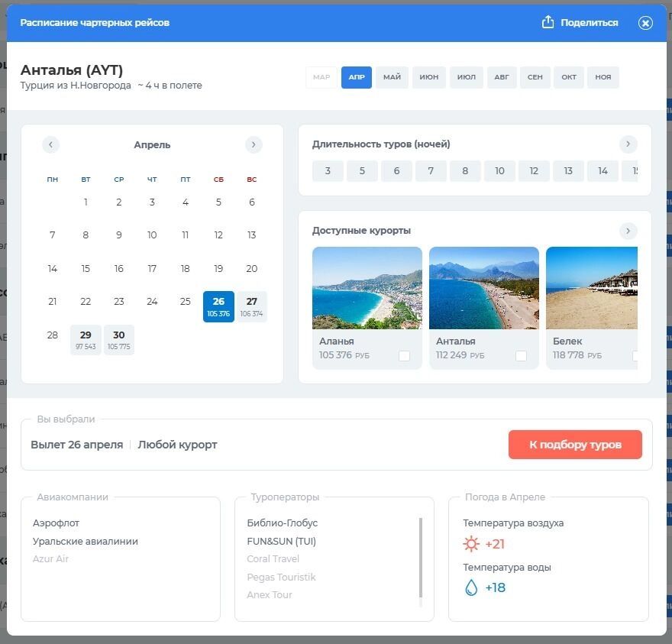672x644 pixels.
Task: Click the share icon in the header
Action: [548, 22]
